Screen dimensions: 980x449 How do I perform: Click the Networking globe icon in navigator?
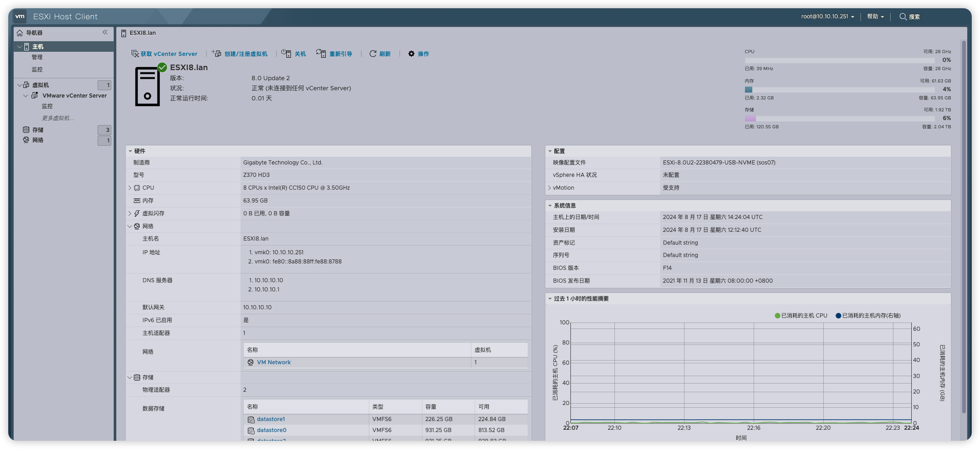(x=26, y=140)
